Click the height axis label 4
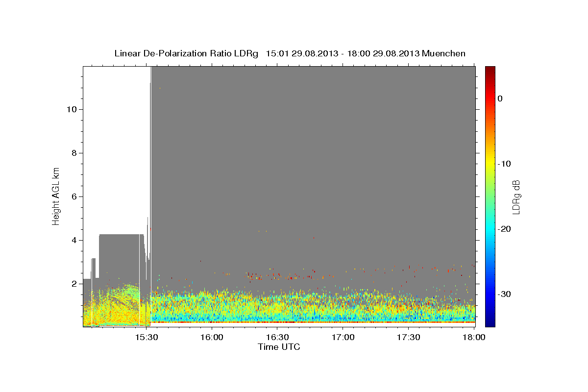The height and width of the screenshot is (392, 588). click(x=73, y=240)
